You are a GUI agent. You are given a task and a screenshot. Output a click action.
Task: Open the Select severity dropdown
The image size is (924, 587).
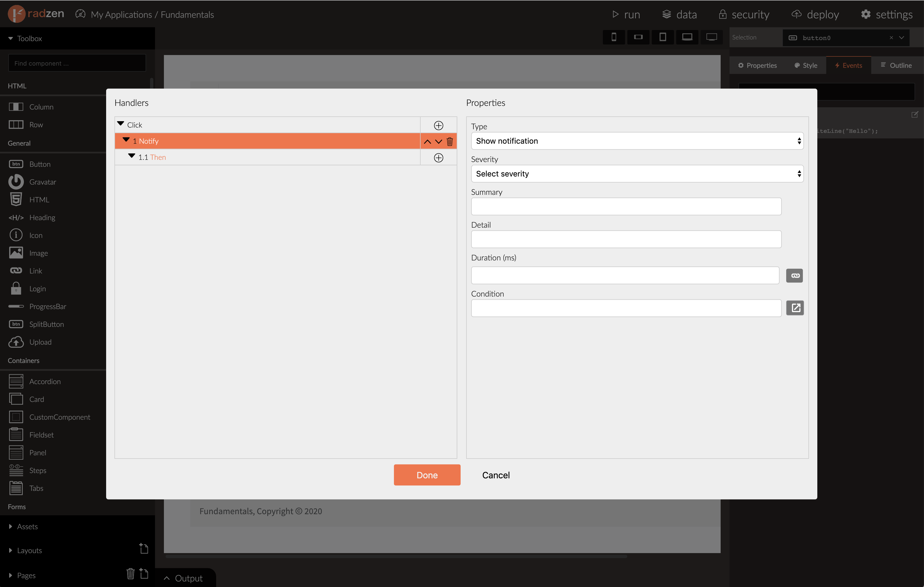click(x=637, y=174)
